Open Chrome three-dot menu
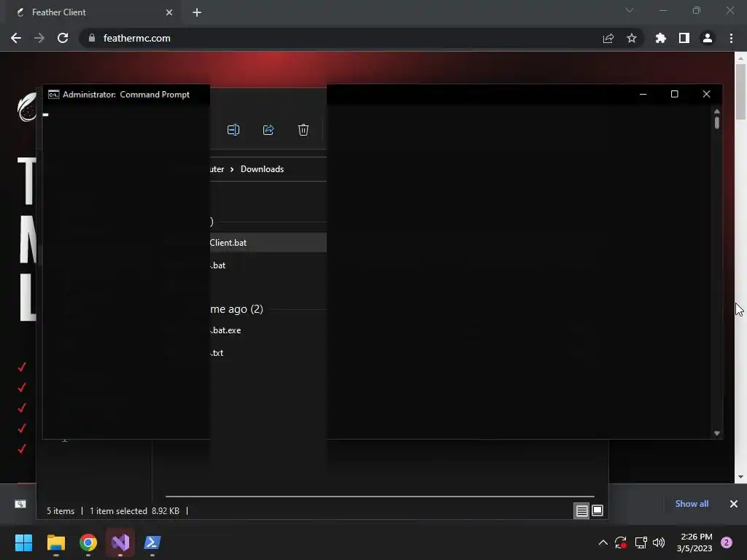The height and width of the screenshot is (560, 747). pos(731,38)
